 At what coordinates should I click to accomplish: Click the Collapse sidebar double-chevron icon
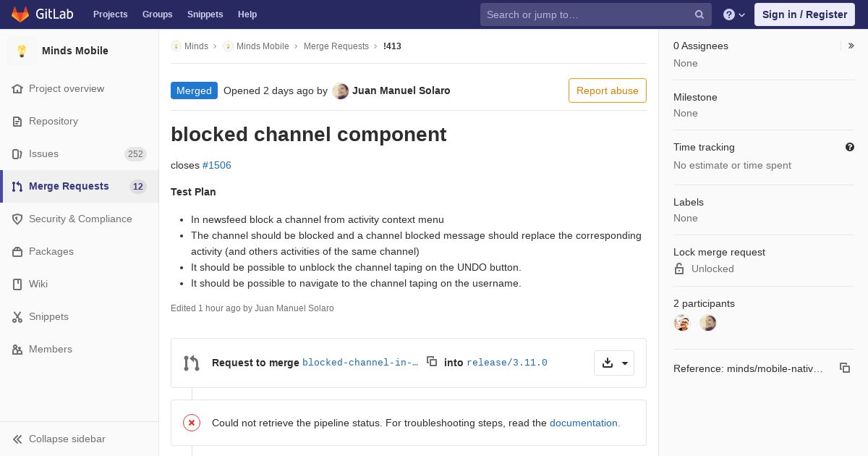tap(17, 439)
